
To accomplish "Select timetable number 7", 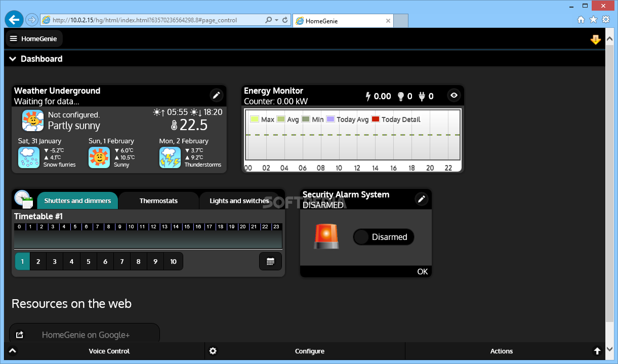I will (122, 261).
